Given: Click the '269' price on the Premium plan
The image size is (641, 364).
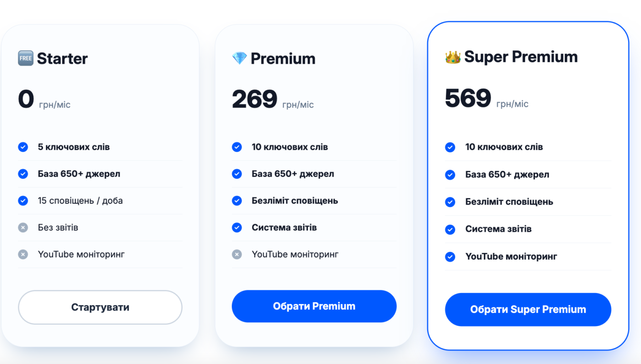Looking at the screenshot, I should point(254,99).
